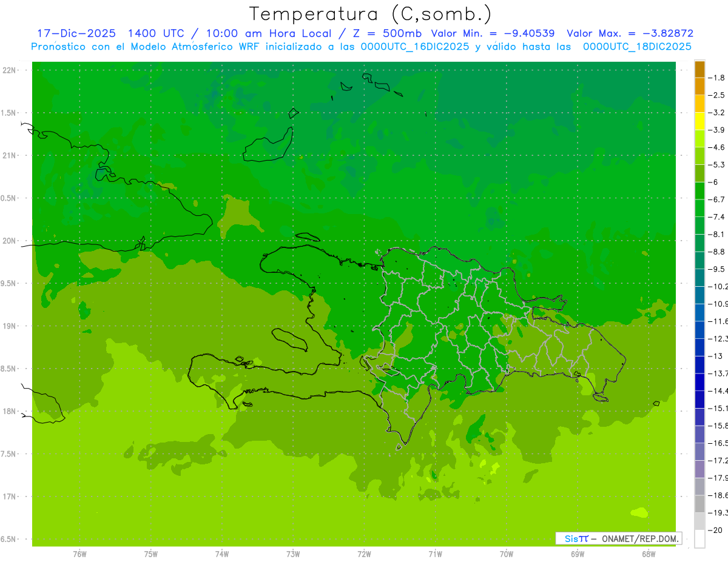The image size is (728, 562).
Task: Click the -8.8 colorbar label
Action: coord(716,252)
